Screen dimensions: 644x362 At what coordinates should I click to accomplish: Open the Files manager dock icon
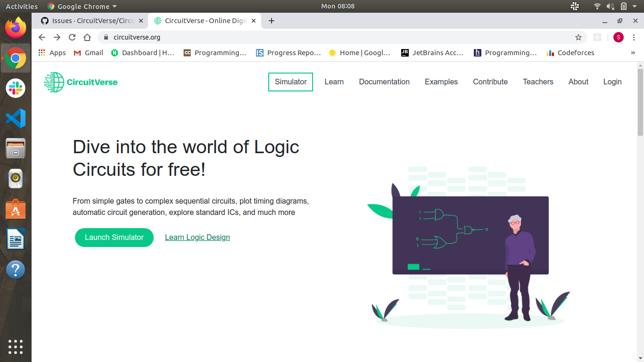pyautogui.click(x=16, y=148)
